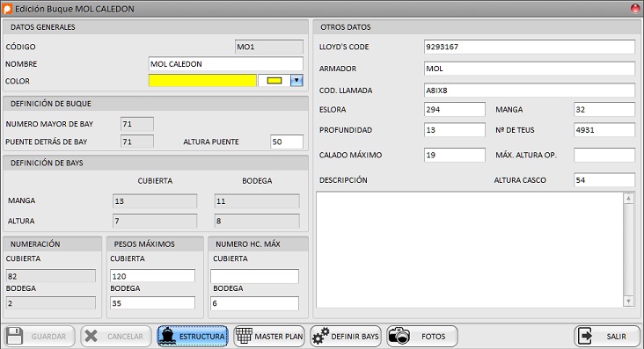The width and height of the screenshot is (644, 349).
Task: Click the CÓDIGO field showing MO1
Action: (269, 47)
